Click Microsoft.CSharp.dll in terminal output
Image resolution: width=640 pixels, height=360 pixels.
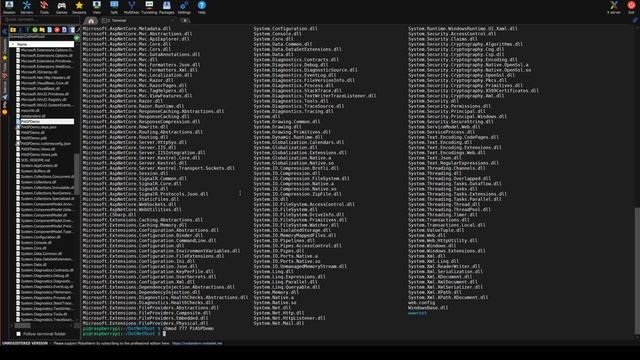pos(109,215)
